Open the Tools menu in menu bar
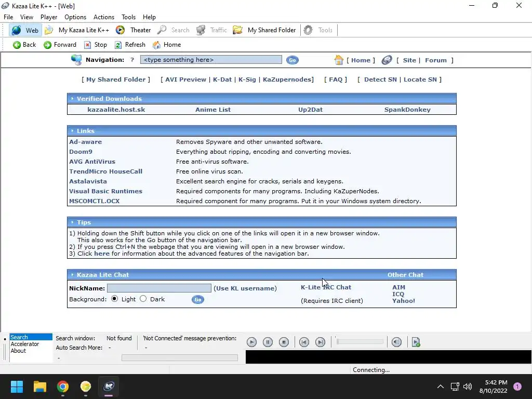The width and height of the screenshot is (532, 399). (x=129, y=17)
